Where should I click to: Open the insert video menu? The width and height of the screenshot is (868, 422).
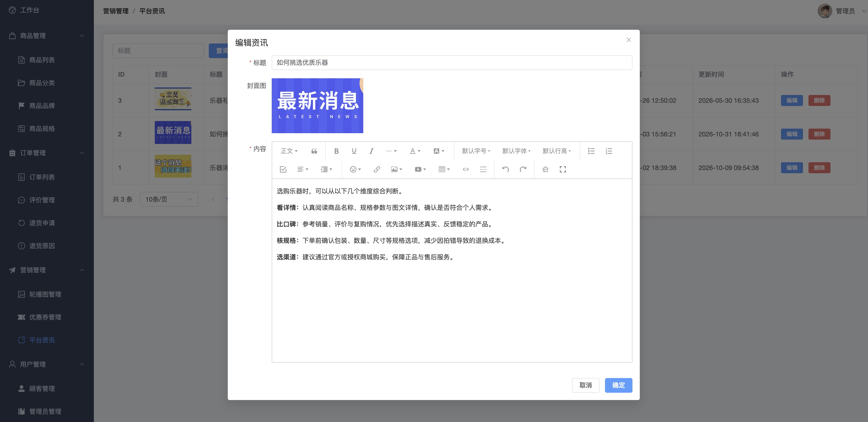pyautogui.click(x=420, y=169)
